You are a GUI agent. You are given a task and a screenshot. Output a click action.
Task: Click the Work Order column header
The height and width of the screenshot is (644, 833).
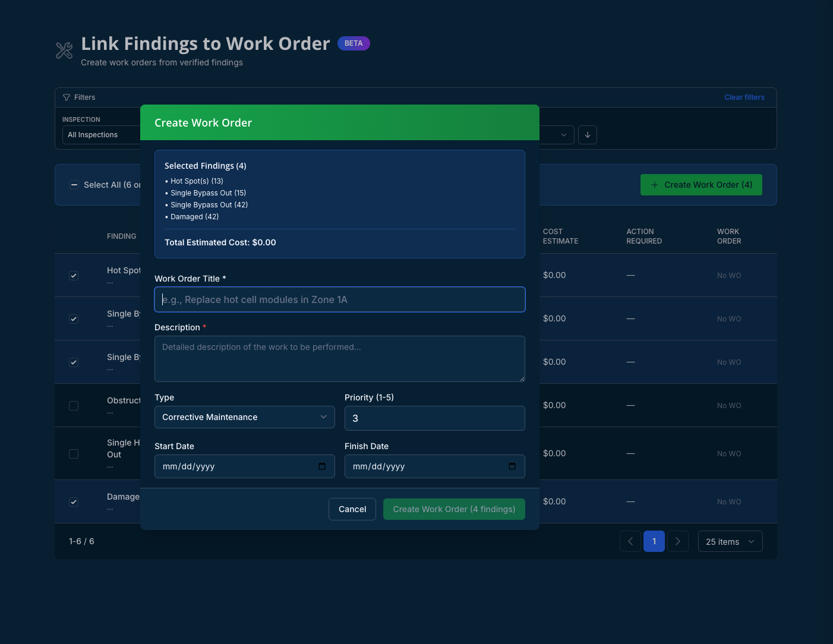click(x=729, y=236)
